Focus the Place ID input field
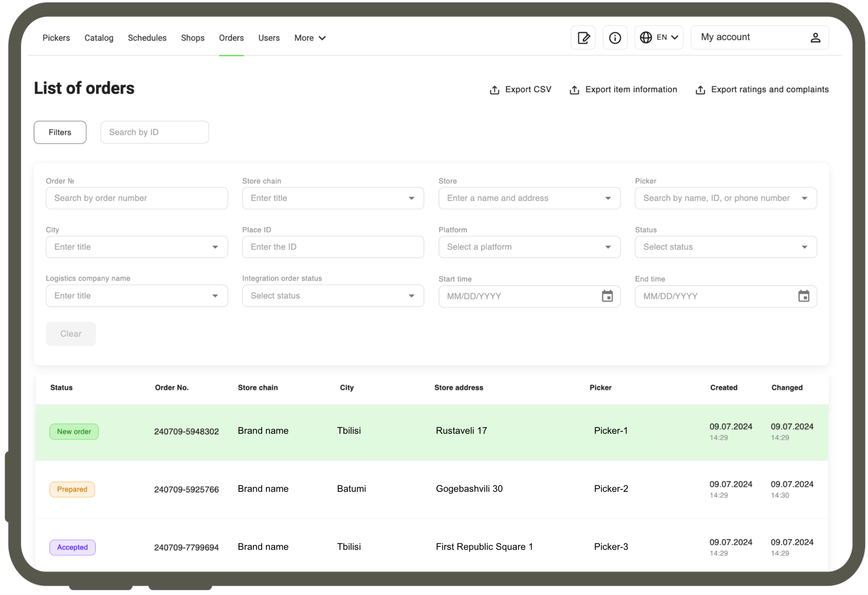The width and height of the screenshot is (868, 595). (333, 247)
